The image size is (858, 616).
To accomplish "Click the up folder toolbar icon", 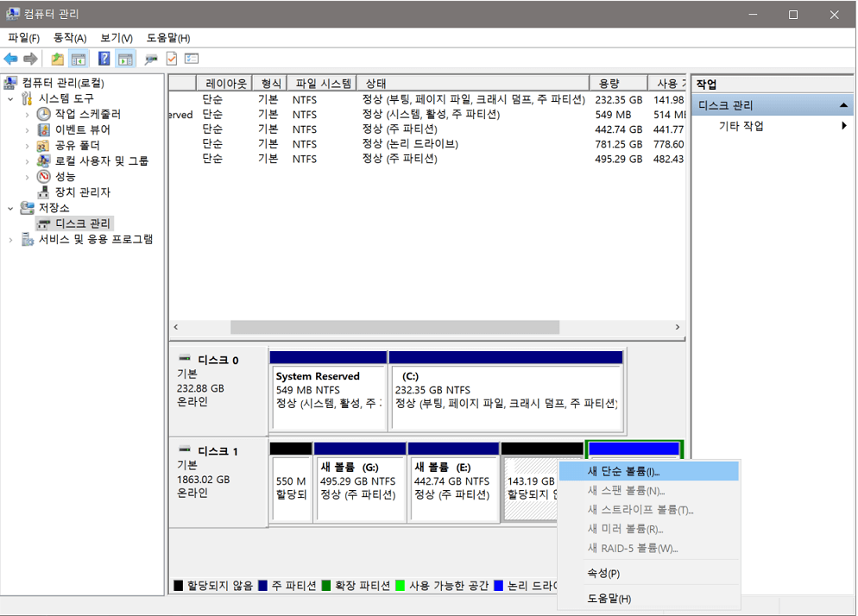I will 57,58.
